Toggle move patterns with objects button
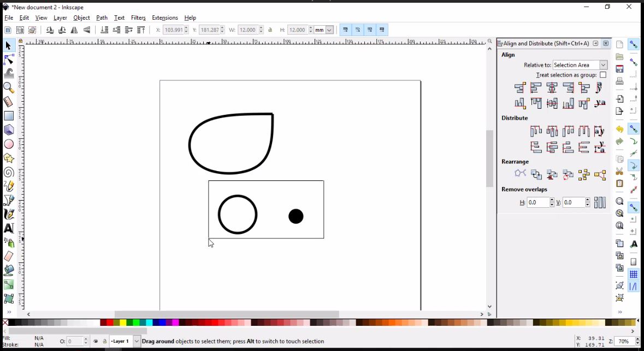This screenshot has width=644, height=351. [382, 30]
